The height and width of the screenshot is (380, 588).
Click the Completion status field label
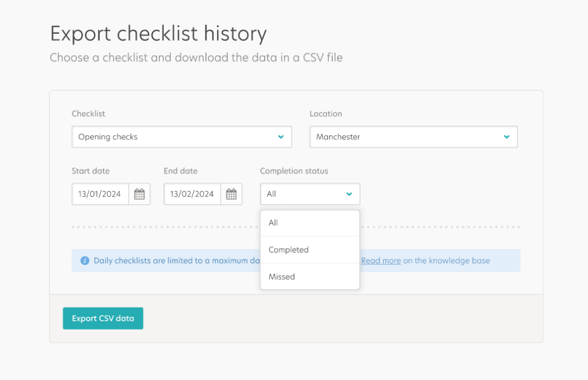pyautogui.click(x=294, y=171)
